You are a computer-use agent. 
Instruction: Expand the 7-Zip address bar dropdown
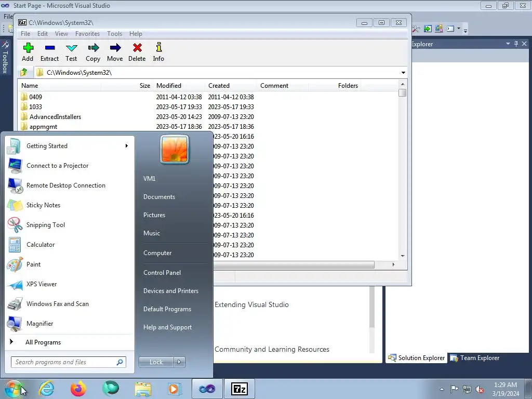pos(403,73)
